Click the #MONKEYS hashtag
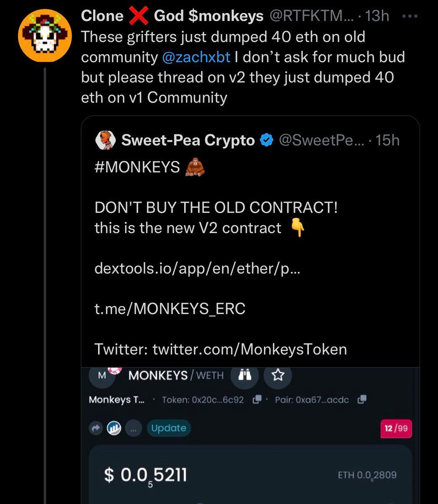The image size is (438, 504). click(x=137, y=167)
